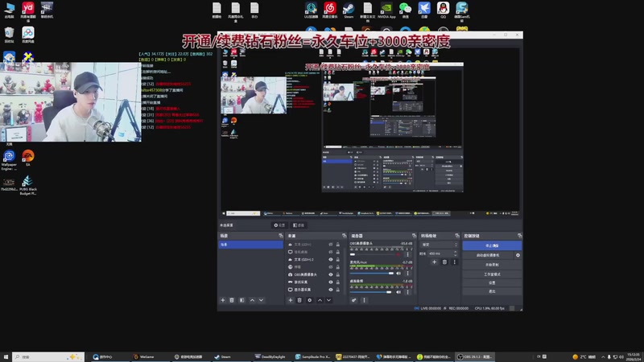This screenshot has height=362, width=644.
Task: Open the Windows Start menu
Action: point(6,356)
